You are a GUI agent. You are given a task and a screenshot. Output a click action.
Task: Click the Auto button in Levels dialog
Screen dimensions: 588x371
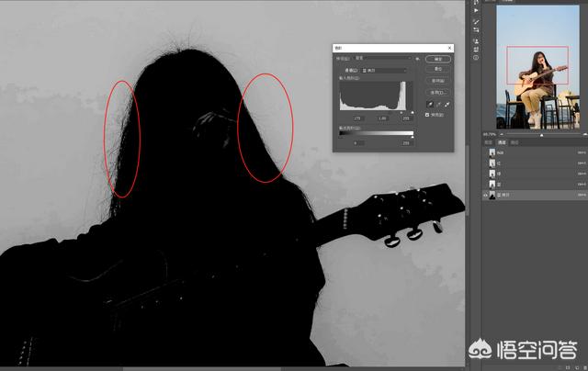(x=438, y=81)
